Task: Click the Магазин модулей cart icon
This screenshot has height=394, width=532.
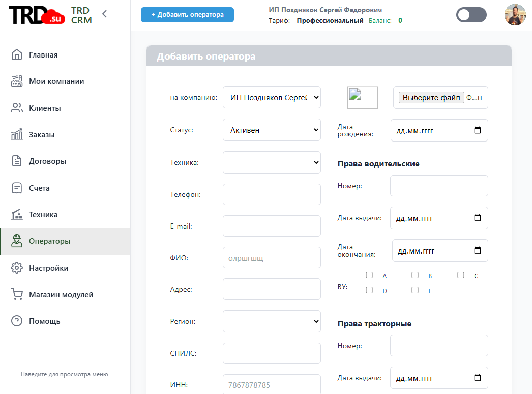Action: 17,295
